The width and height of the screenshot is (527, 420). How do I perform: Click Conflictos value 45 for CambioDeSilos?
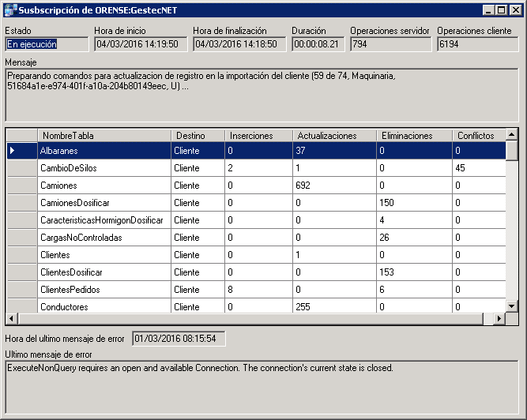pos(479,168)
